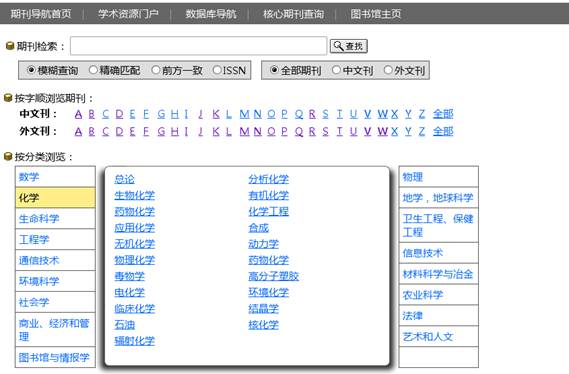This screenshot has width=569, height=374.
Task: Select the ISSN radio button
Action: click(217, 70)
